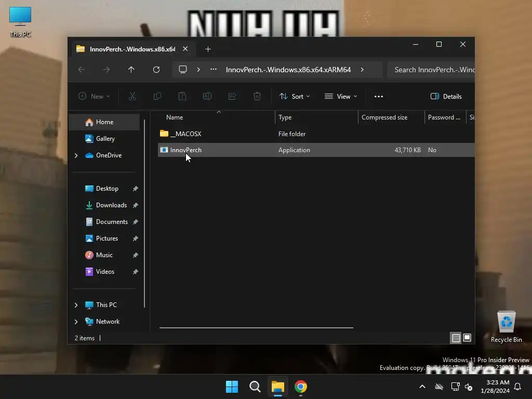Sort by the Name column header
The height and width of the screenshot is (399, 532).
217,117
